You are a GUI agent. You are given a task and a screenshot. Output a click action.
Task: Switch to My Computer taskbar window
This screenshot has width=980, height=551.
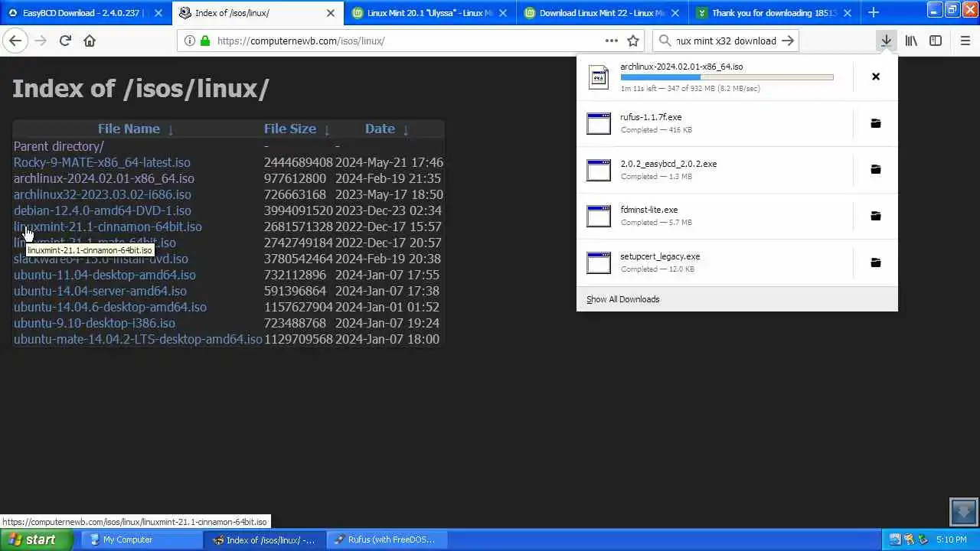(x=142, y=540)
